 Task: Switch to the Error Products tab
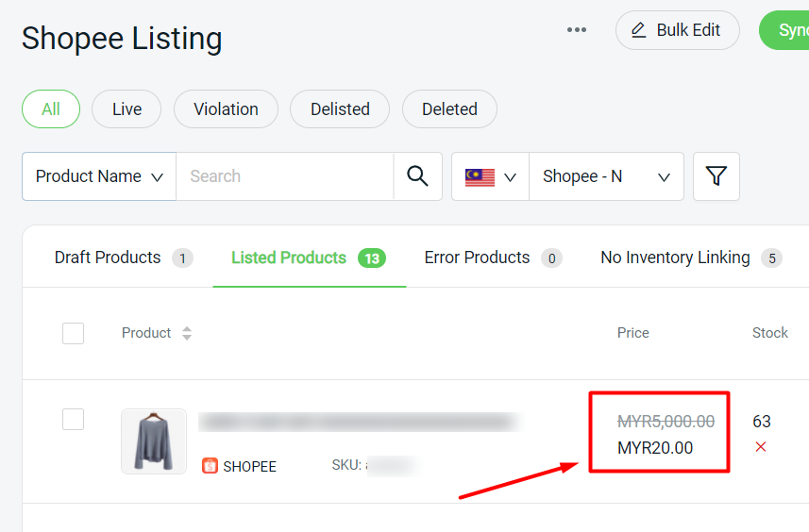pos(494,258)
